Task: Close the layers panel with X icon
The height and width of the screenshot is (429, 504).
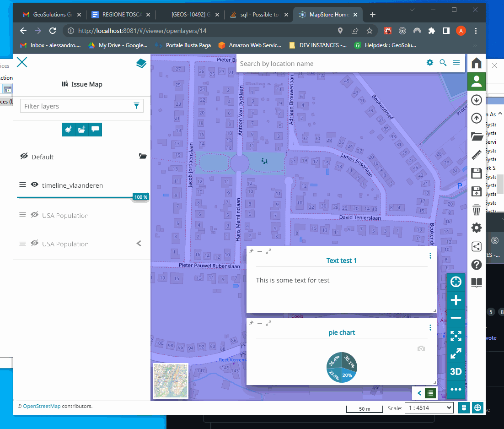Action: pyautogui.click(x=22, y=62)
